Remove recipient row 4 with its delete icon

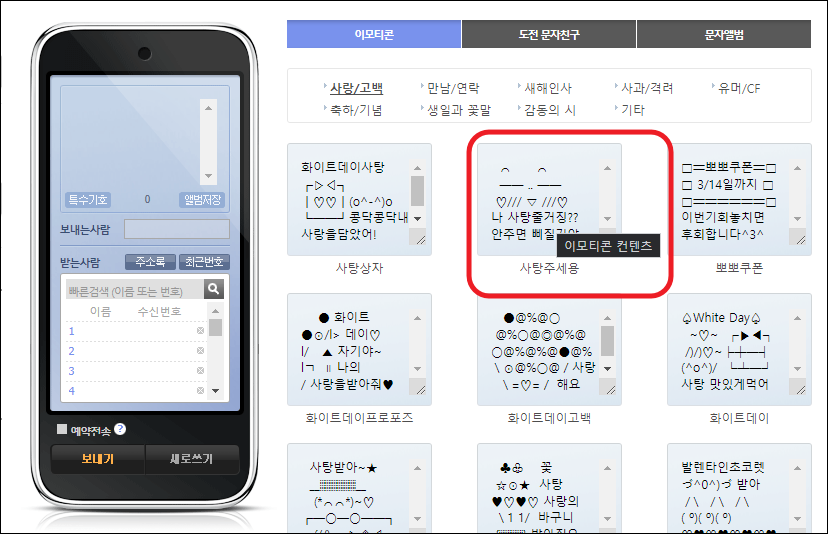click(200, 390)
